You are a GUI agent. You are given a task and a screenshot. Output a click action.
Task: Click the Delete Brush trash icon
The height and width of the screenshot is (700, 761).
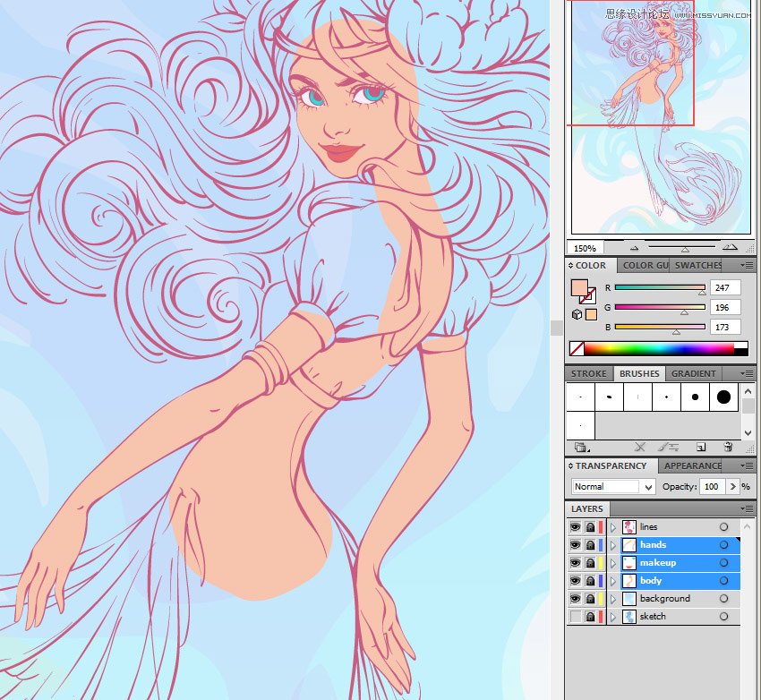[x=728, y=447]
